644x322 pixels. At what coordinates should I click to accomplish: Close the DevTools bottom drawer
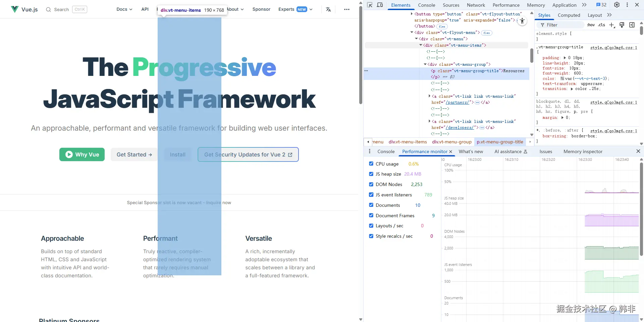coord(638,151)
